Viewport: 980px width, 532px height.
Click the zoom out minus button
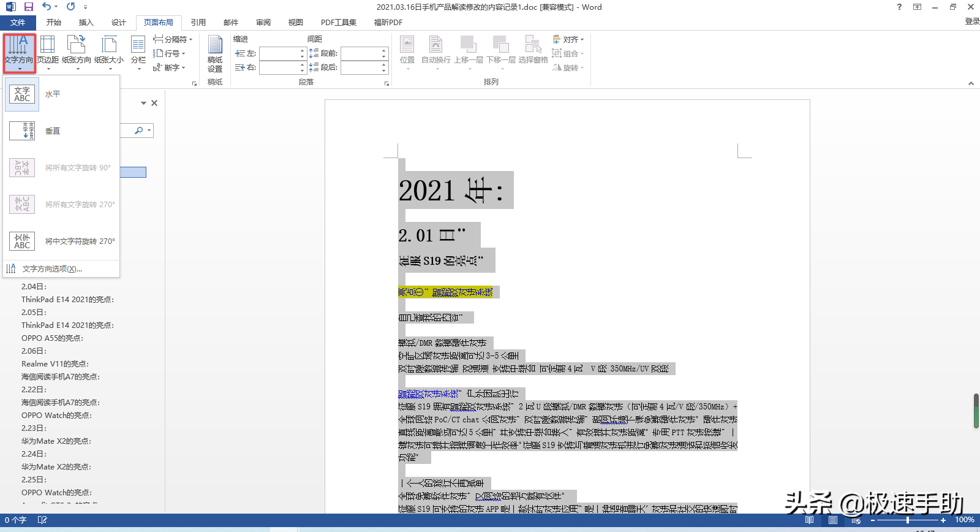(x=873, y=520)
